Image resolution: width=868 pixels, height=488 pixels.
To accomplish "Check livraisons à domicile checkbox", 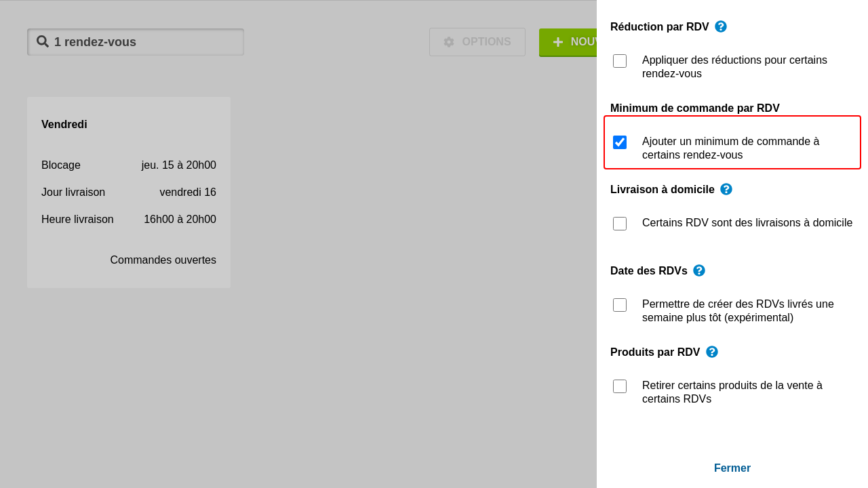I will point(620,224).
